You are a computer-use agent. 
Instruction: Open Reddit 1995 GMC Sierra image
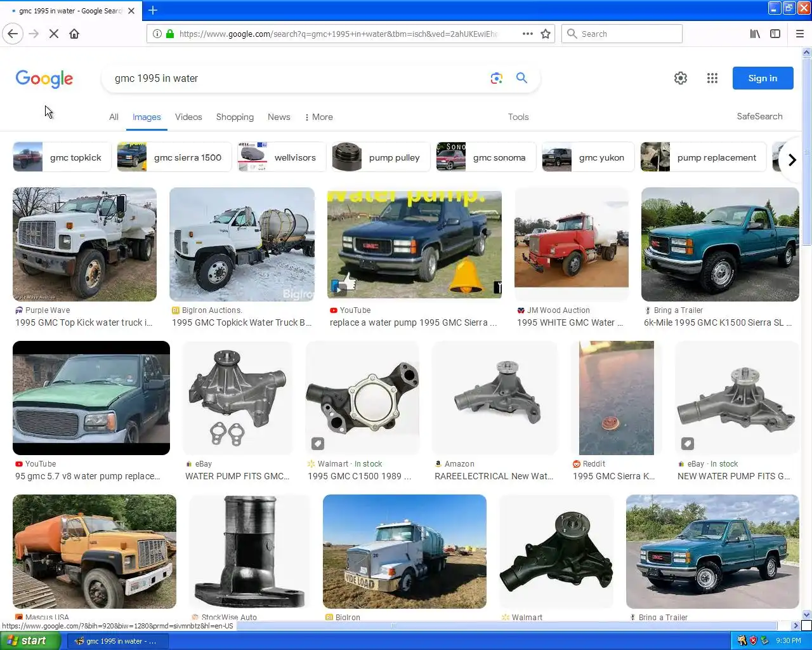(617, 398)
